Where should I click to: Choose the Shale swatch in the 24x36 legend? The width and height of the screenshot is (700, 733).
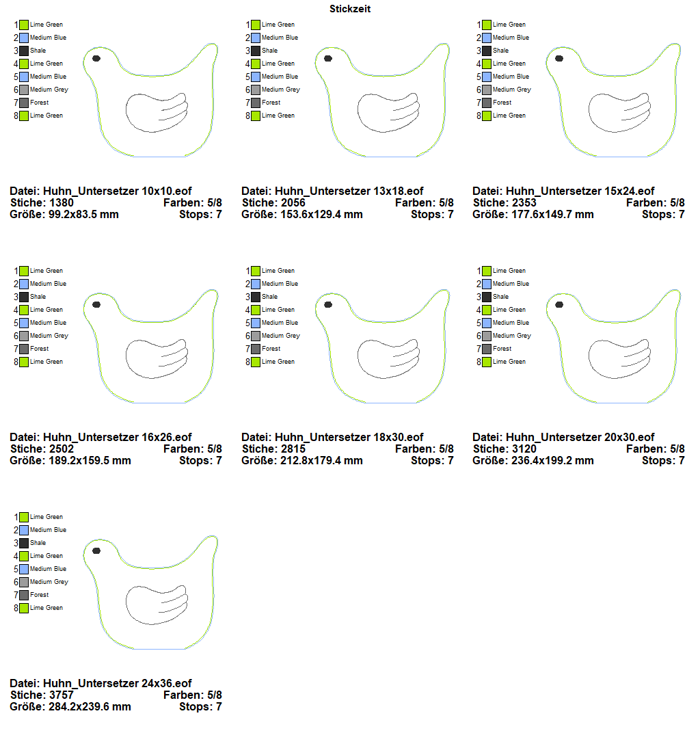pyautogui.click(x=24, y=543)
